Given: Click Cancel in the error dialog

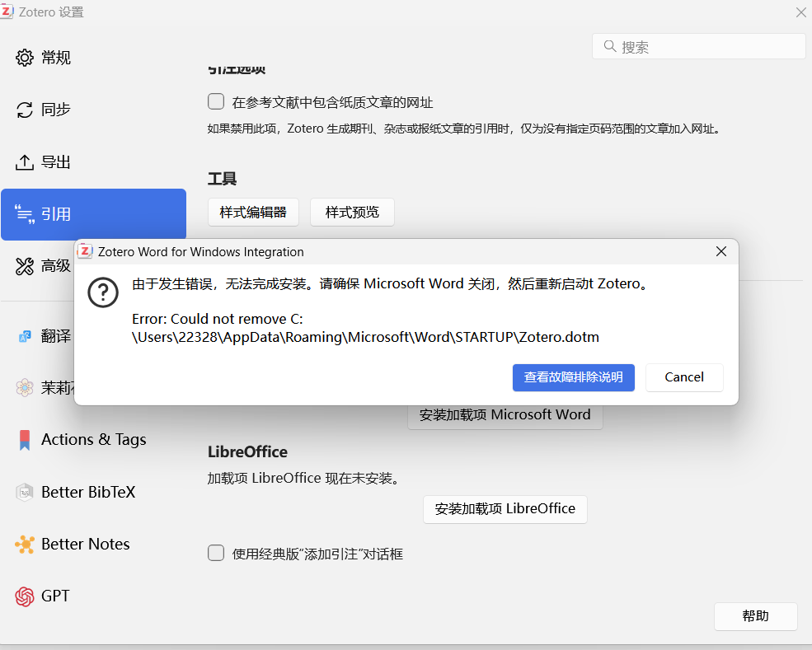Looking at the screenshot, I should pyautogui.click(x=684, y=377).
